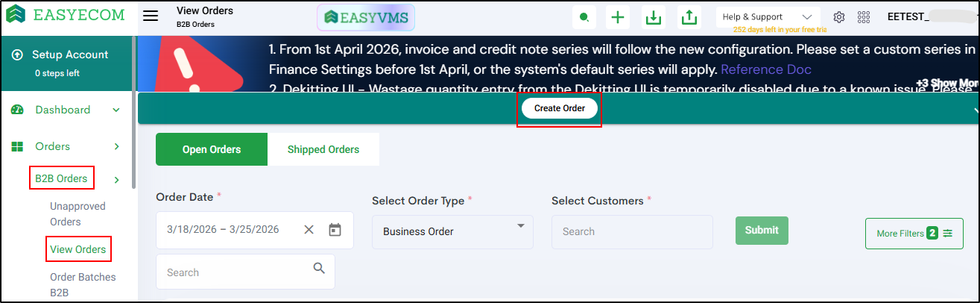The image size is (980, 303).
Task: Click the upload icon in header
Action: (689, 17)
